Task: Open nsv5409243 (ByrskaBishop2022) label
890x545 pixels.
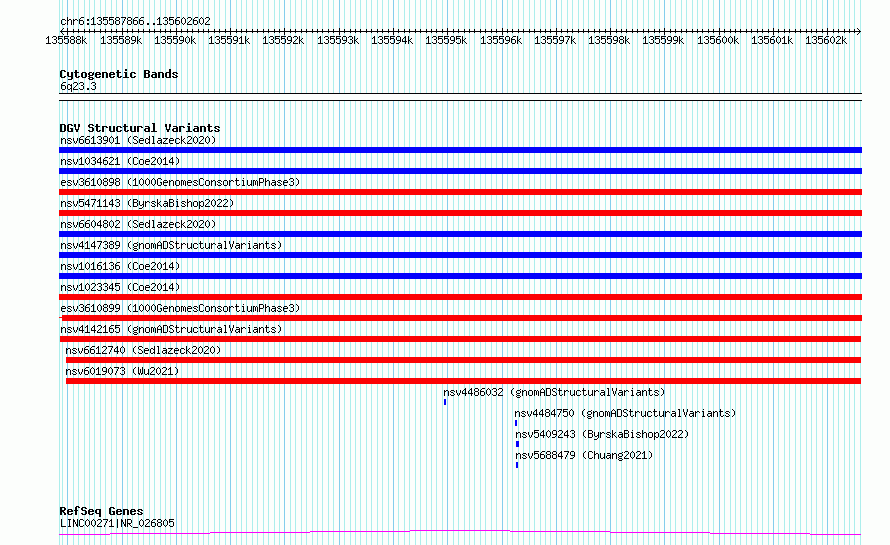Action: point(602,434)
